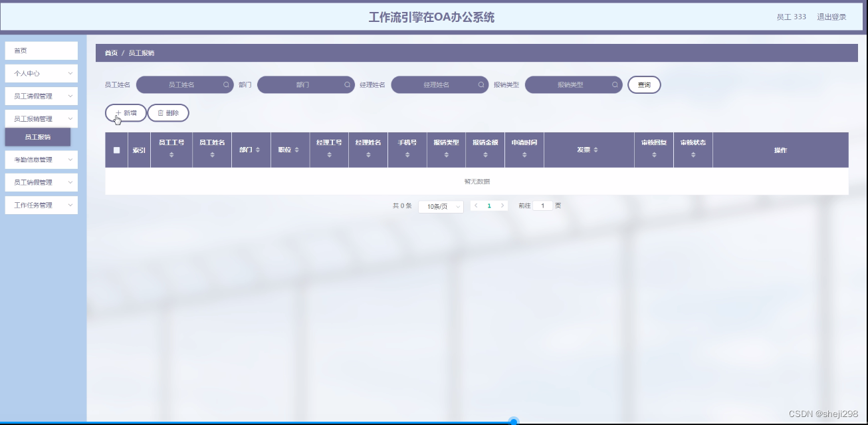Toggle sorting on the 申请时间 column

point(524,156)
